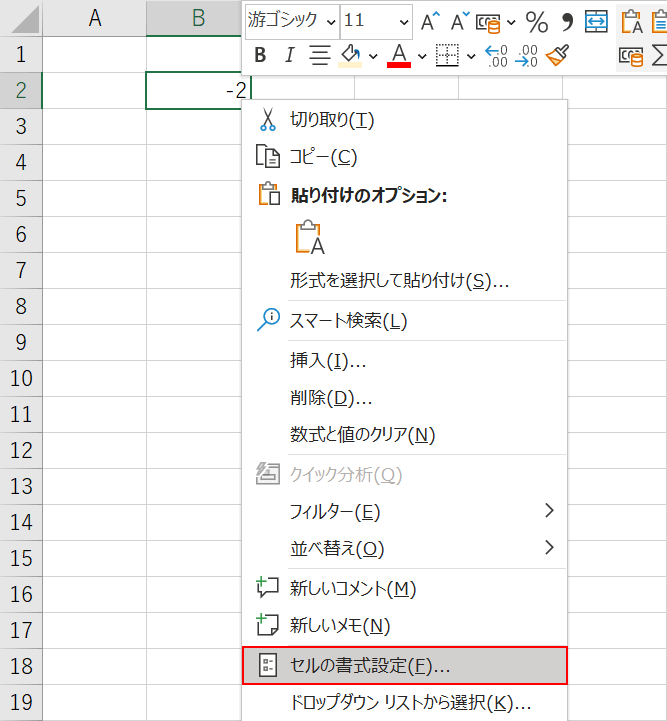Click the accounting format icon in right strip
The height and width of the screenshot is (721, 667).
631,57
